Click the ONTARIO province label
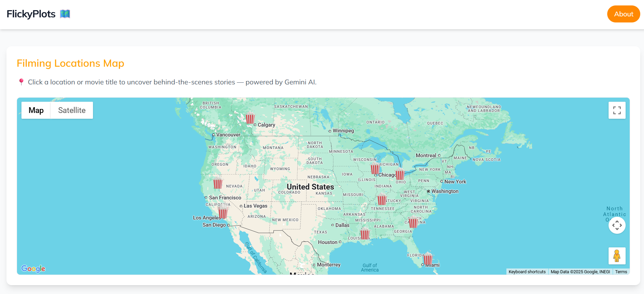The image size is (644, 294). (375, 122)
